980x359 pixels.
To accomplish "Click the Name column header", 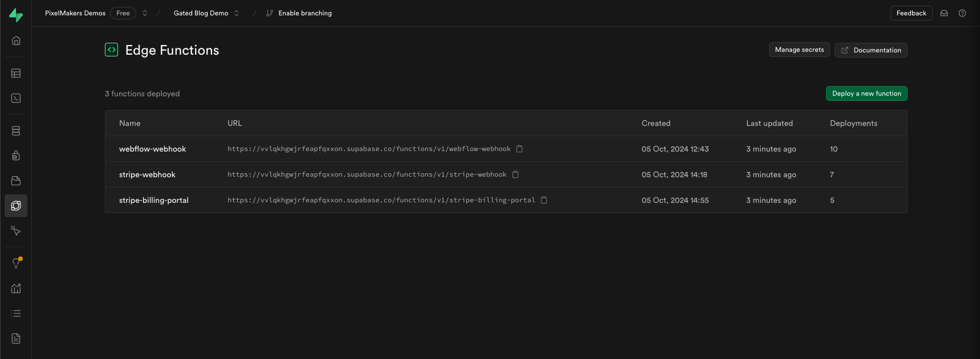I will tap(130, 123).
